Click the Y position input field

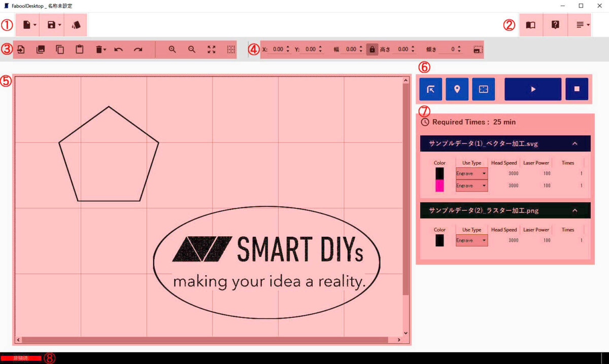(x=310, y=50)
